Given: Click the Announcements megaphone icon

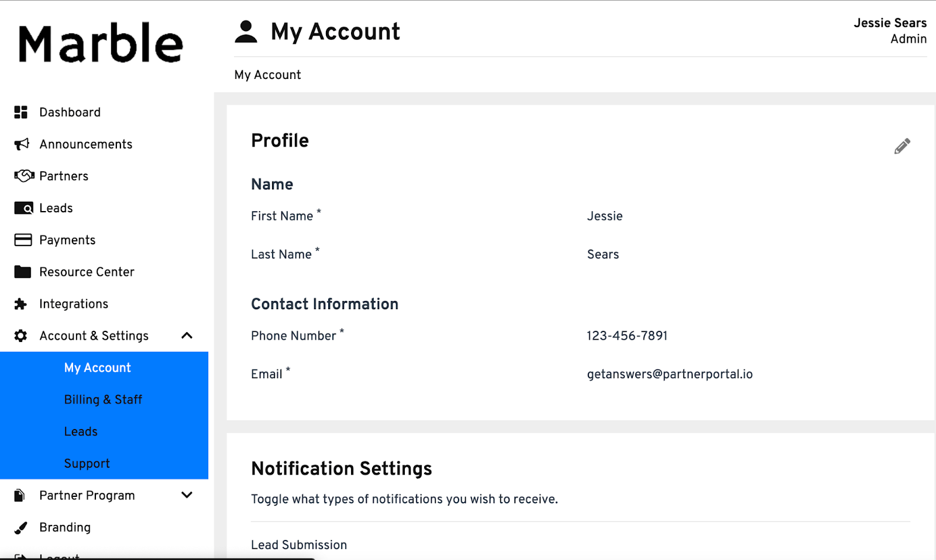Looking at the screenshot, I should tap(22, 144).
